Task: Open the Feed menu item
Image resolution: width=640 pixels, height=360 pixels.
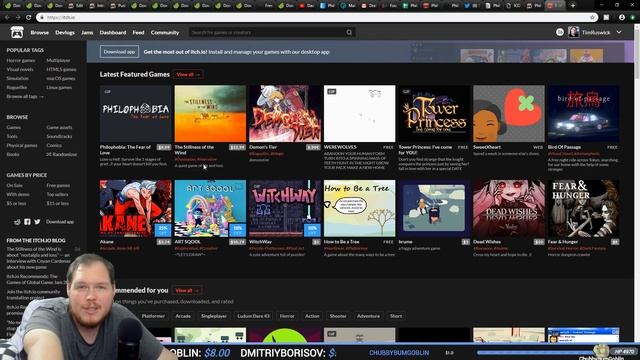Action: pos(138,33)
